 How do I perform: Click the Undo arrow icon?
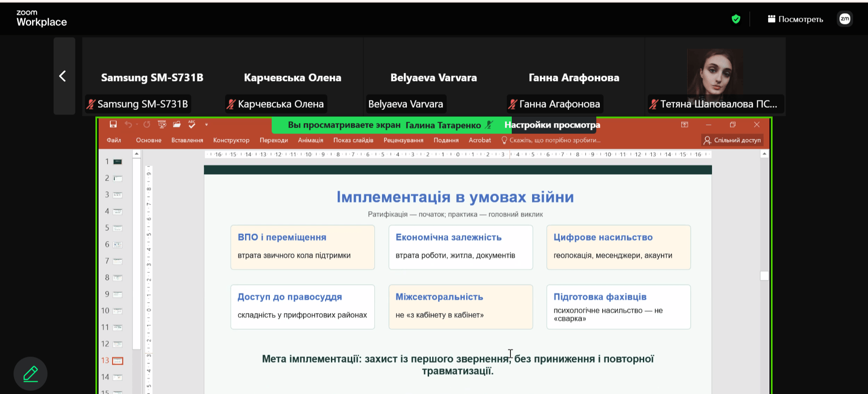point(128,124)
